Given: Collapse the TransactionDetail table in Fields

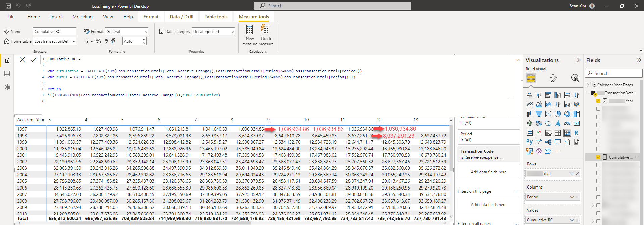Looking at the screenshot, I should (588, 93).
